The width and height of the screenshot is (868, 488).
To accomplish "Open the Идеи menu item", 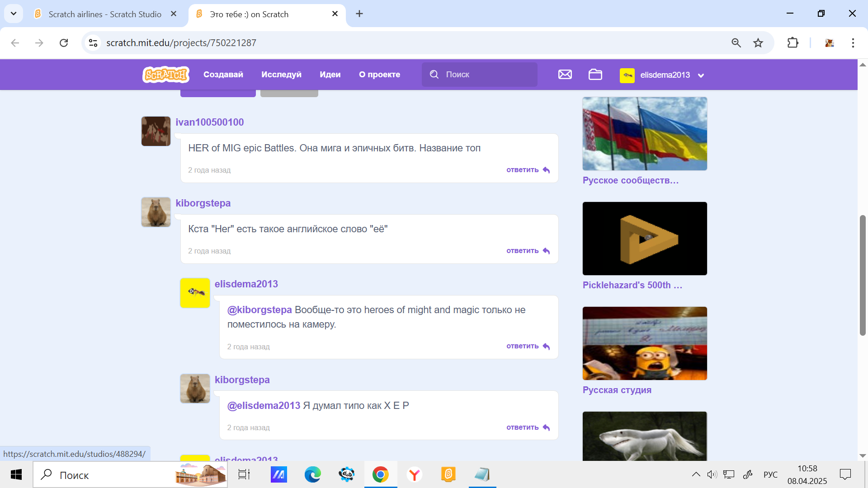I will point(330,75).
